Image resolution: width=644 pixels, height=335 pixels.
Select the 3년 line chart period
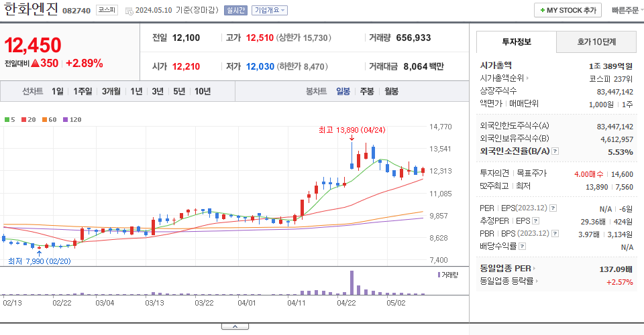158,91
